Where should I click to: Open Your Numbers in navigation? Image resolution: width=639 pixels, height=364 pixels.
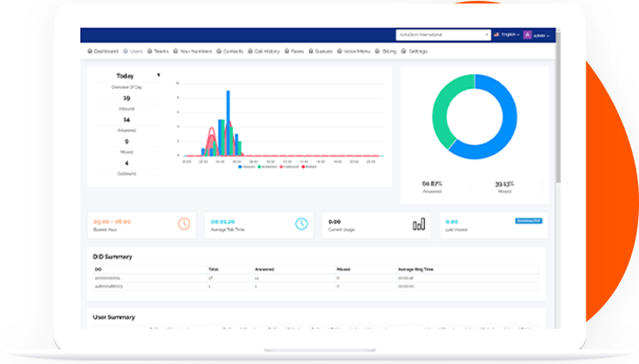click(x=193, y=51)
